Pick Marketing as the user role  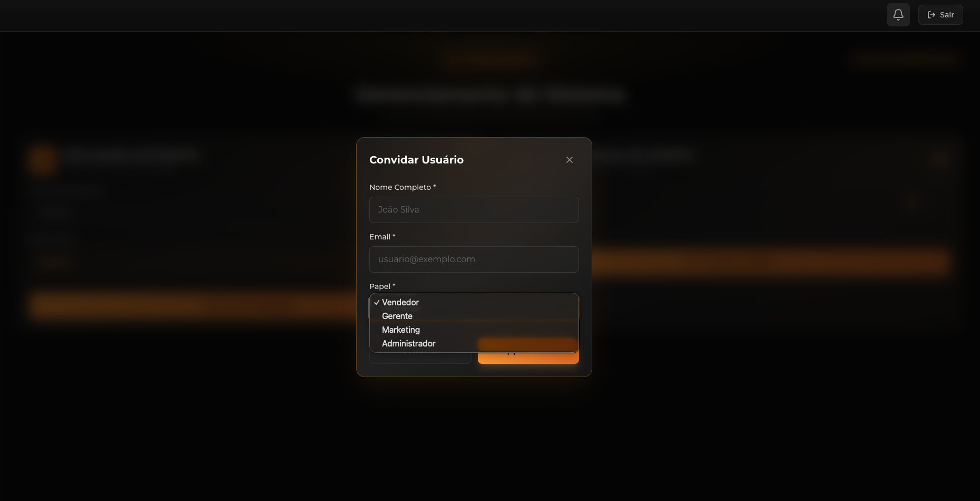[x=401, y=330]
